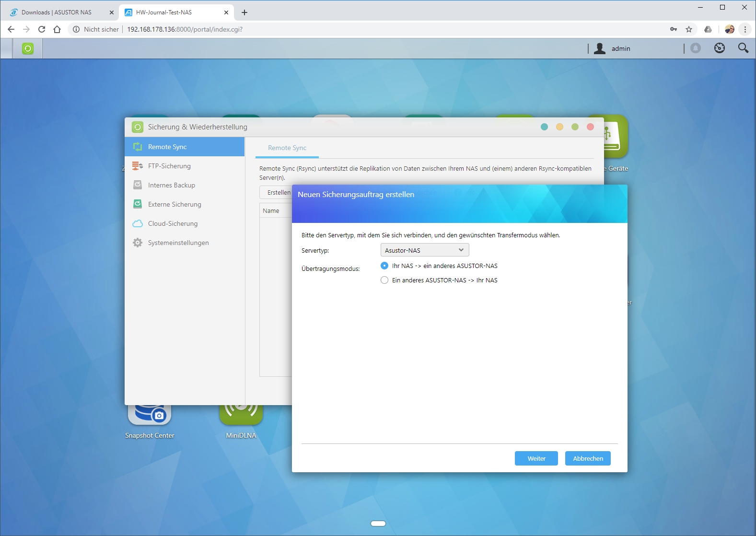Viewport: 756px width, 536px height.
Task: Click the yellow minimize dot of backup window
Action: point(559,127)
